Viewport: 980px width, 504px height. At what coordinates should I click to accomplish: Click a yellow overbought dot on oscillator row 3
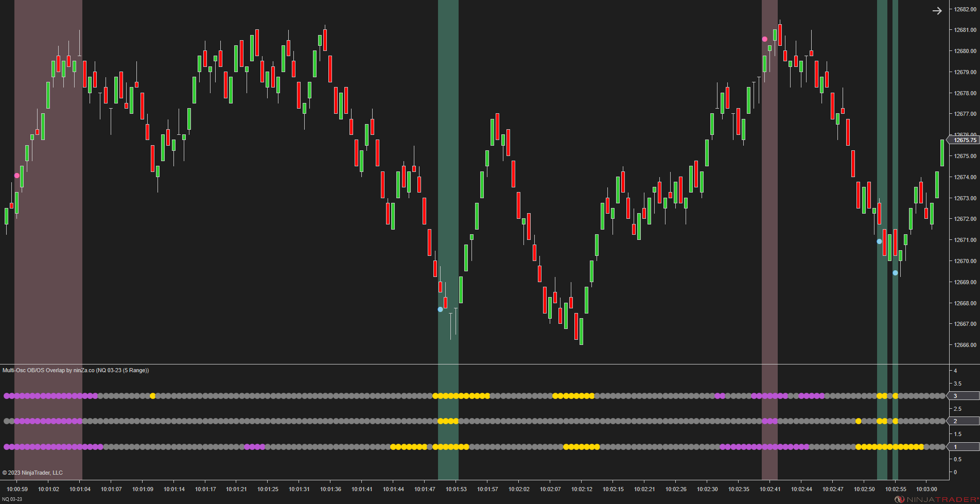click(458, 396)
